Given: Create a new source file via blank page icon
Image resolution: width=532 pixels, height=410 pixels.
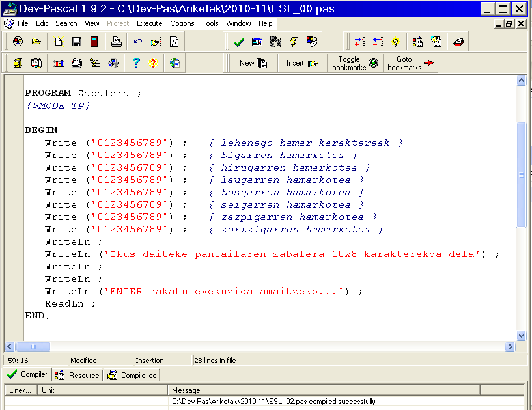Looking at the screenshot, I should 59,42.
